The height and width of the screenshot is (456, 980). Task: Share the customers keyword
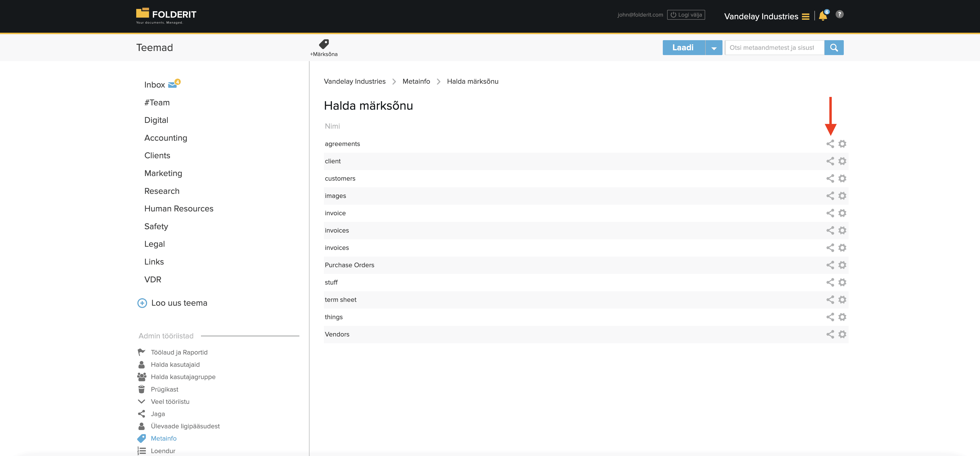(830, 178)
